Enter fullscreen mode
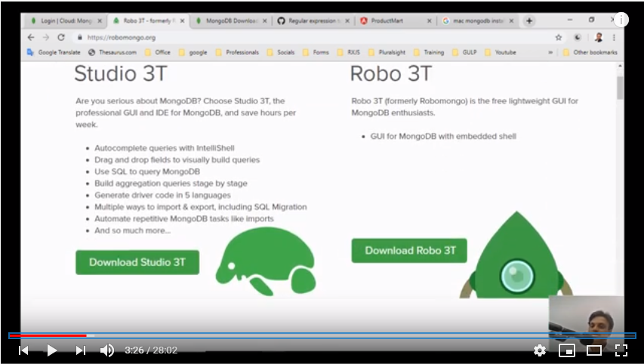Image resolution: width=644 pixels, height=364 pixels. pos(621,350)
